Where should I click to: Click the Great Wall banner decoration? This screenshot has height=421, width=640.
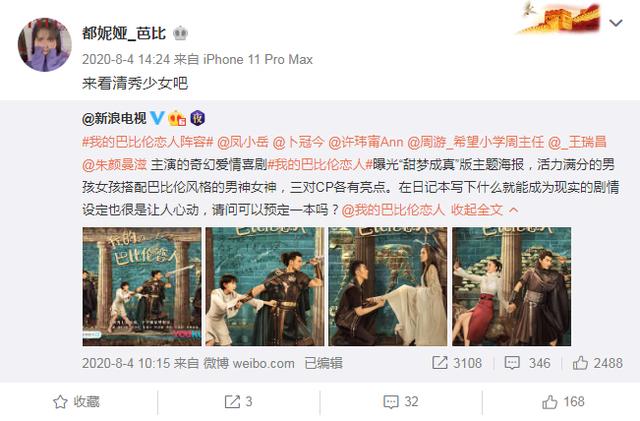560,18
